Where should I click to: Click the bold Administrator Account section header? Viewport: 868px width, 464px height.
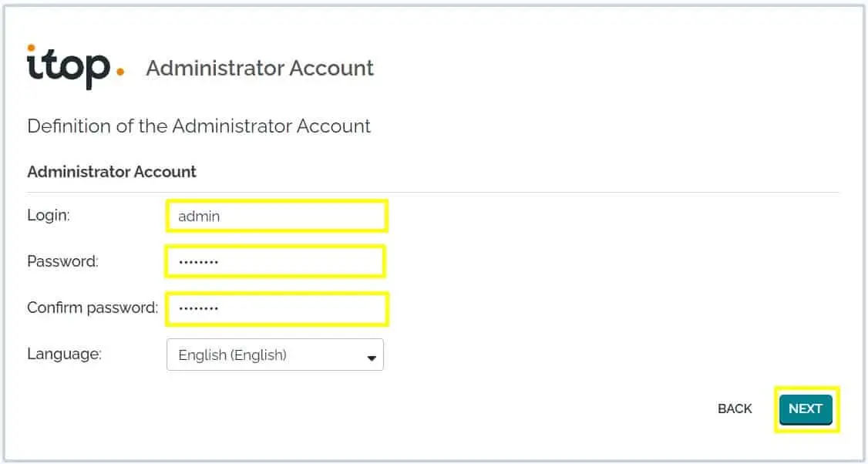coord(112,172)
